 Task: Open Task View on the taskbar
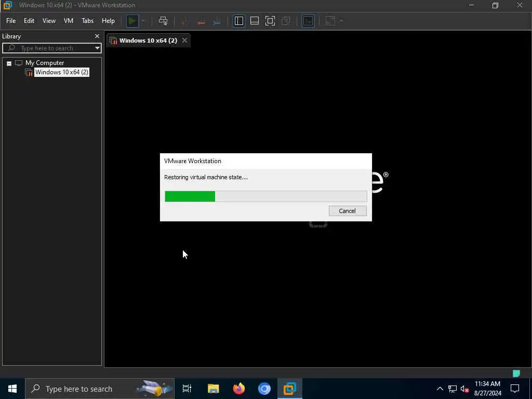coord(187,389)
